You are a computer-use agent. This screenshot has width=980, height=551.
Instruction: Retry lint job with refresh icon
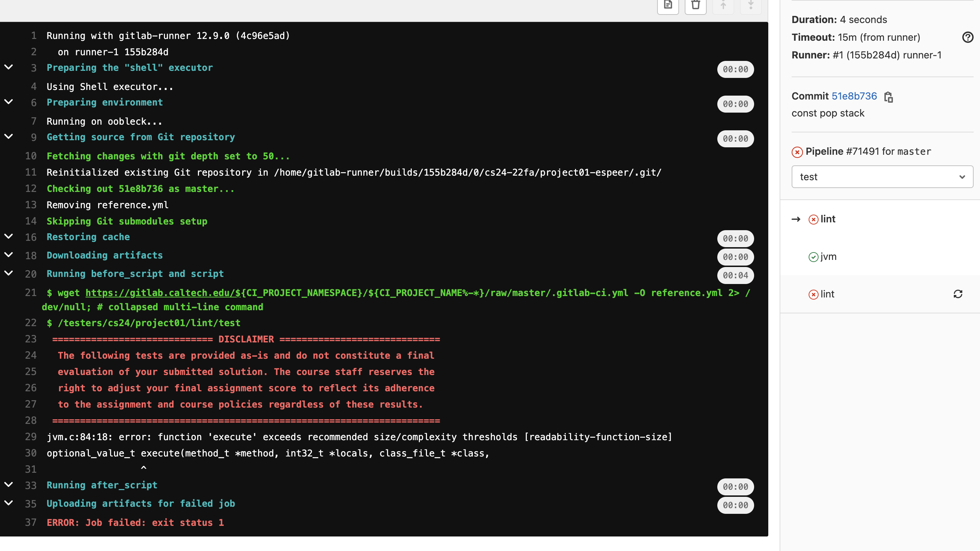(x=958, y=294)
